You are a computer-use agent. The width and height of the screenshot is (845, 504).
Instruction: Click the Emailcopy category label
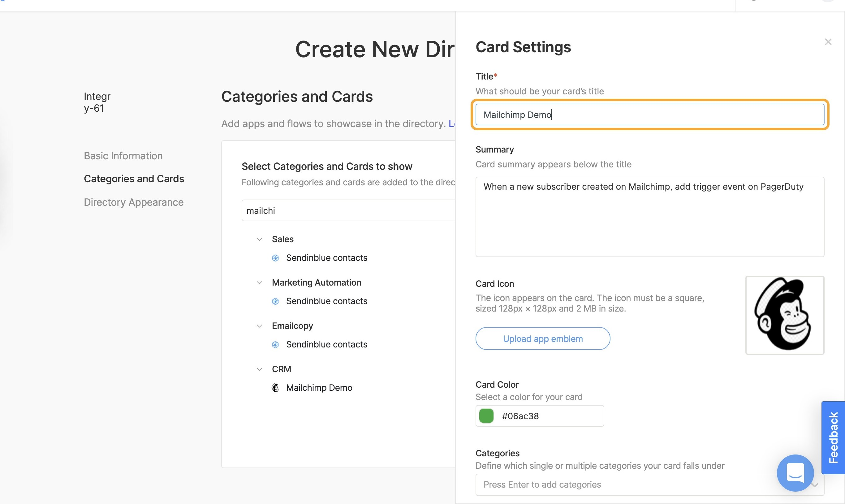292,326
